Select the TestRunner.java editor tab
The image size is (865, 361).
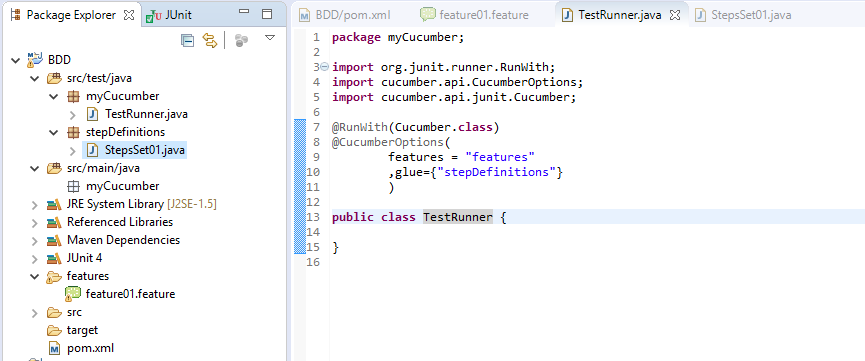(619, 15)
